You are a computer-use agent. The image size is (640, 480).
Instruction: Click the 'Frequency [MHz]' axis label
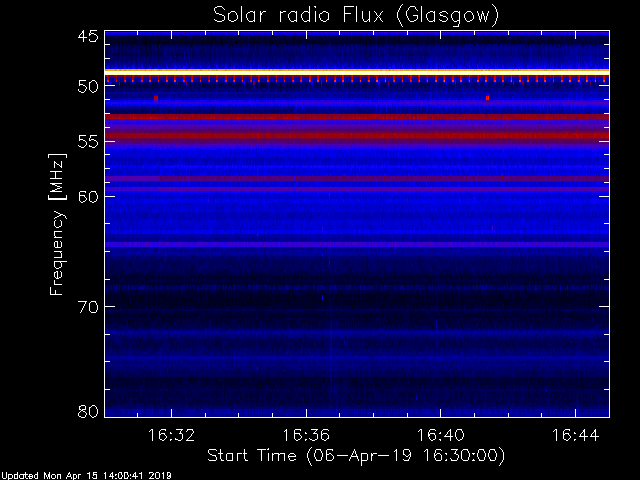(x=57, y=224)
